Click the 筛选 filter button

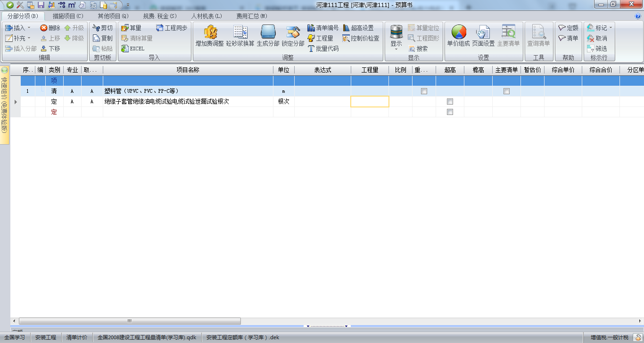[x=597, y=49]
